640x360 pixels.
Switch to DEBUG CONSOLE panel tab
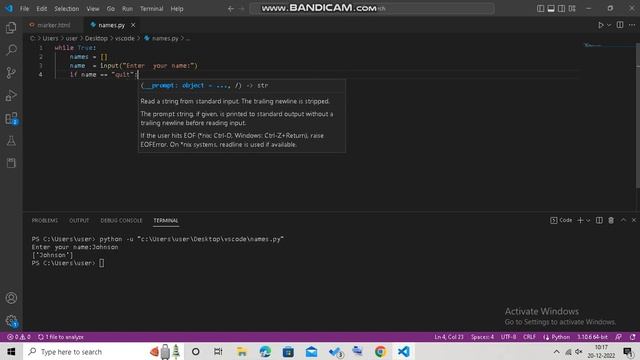coord(121,220)
